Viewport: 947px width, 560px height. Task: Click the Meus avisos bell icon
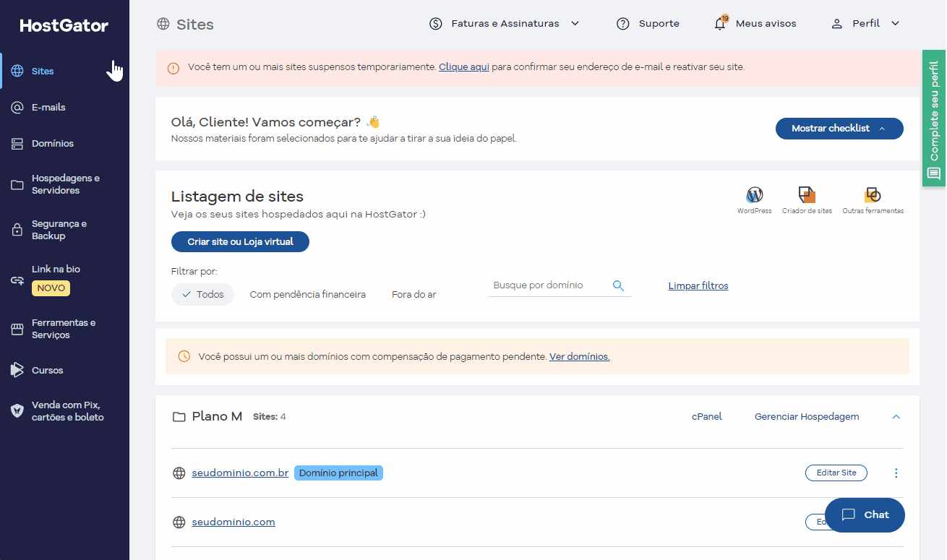pyautogui.click(x=720, y=23)
